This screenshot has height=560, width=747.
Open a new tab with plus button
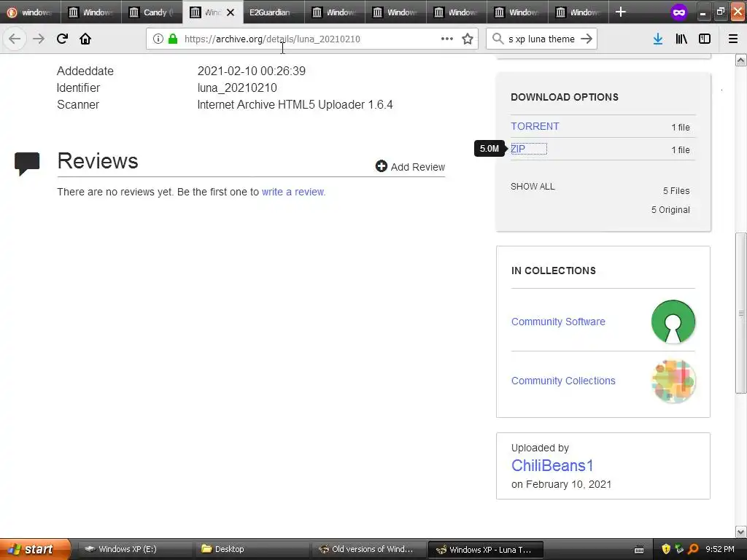(620, 12)
